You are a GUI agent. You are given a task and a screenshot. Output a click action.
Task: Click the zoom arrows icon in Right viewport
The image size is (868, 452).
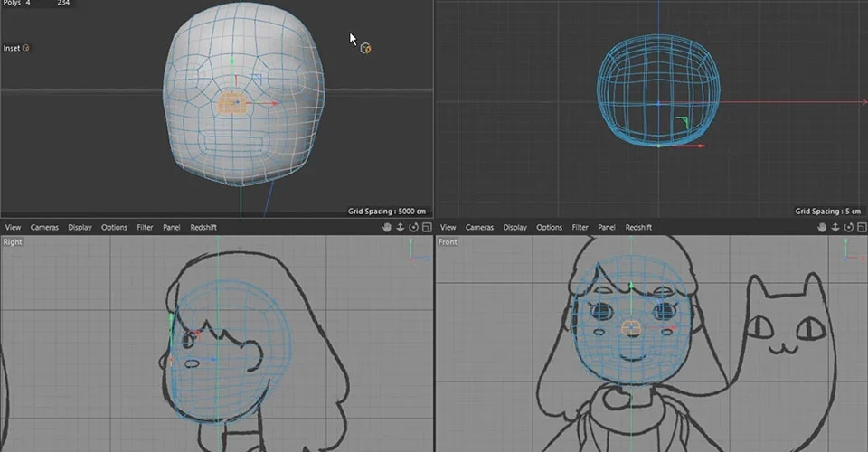coord(400,228)
